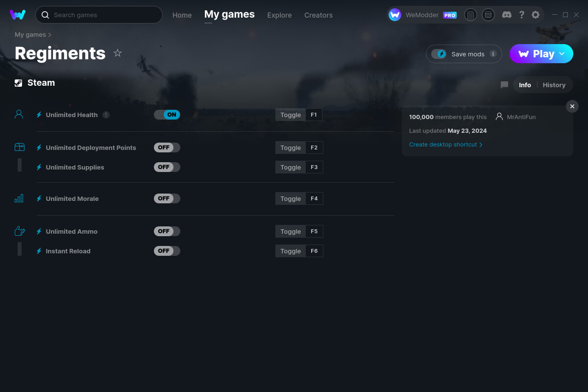Viewport: 588px width, 392px height.
Task: Select the weapons hand sidebar icon
Action: [19, 230]
